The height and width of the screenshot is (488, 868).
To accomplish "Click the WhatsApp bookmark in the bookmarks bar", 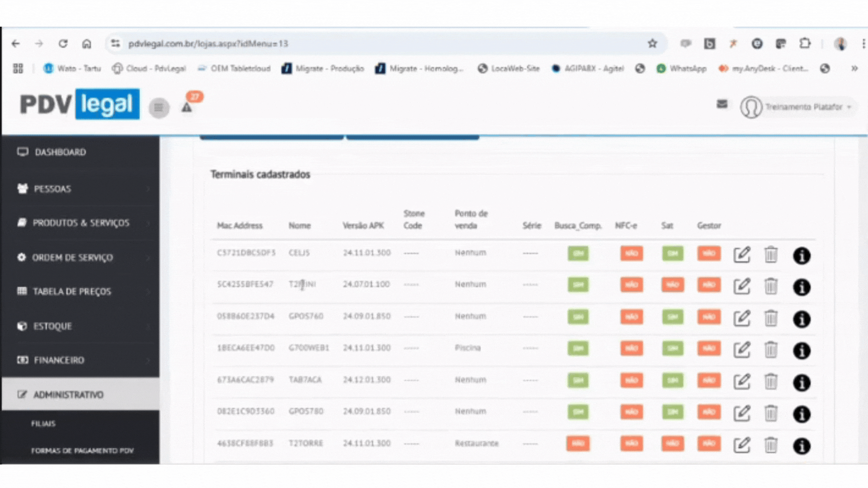I will (682, 69).
